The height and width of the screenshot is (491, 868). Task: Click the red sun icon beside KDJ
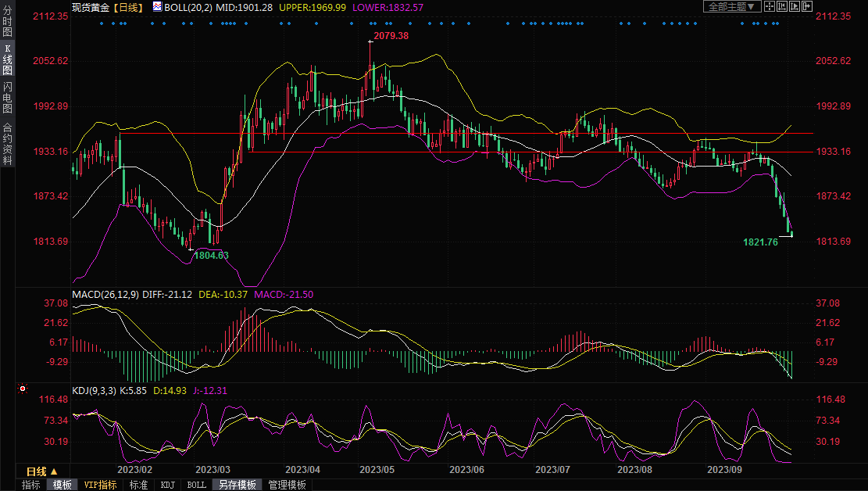23,389
